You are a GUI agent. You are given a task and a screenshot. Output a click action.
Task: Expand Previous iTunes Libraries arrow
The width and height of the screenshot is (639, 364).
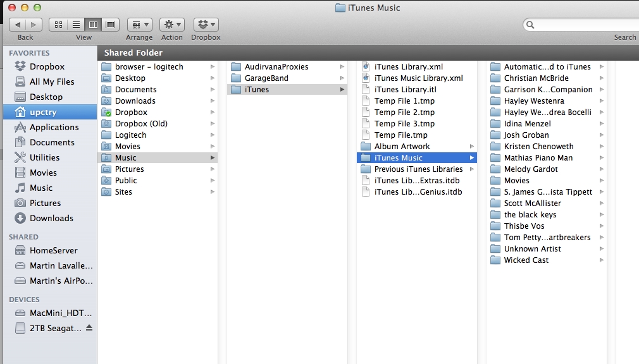472,169
